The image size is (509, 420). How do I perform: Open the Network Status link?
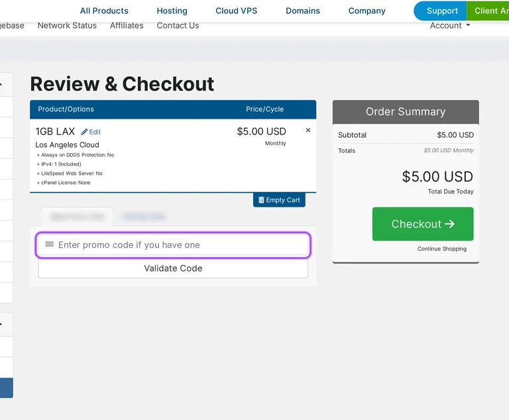(67, 25)
